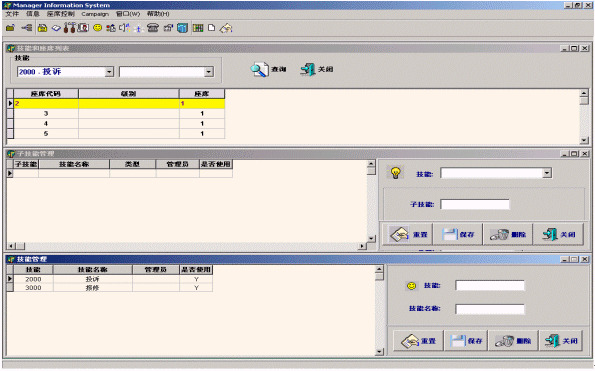Click 重置 reset button in the bottom skill panel
This screenshot has width=595, height=371.
point(418,341)
